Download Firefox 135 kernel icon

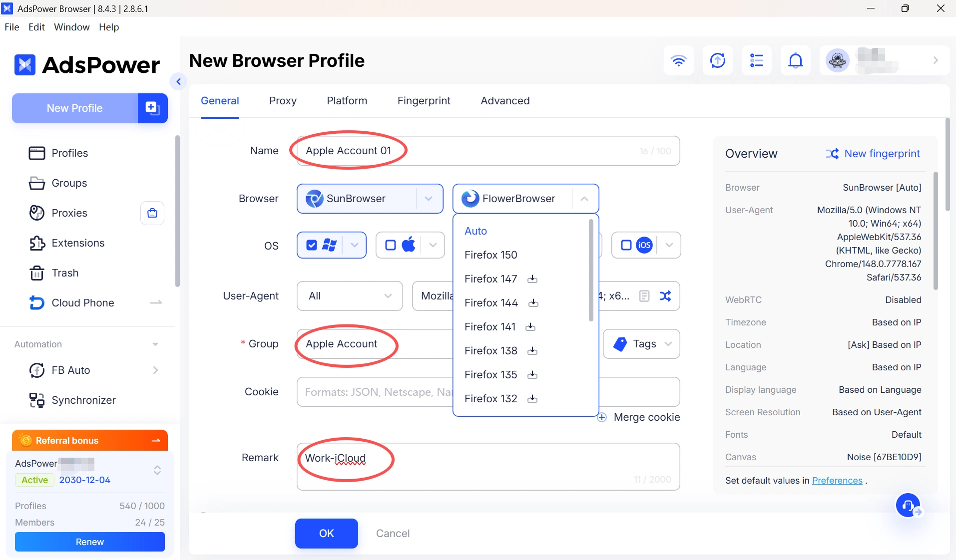click(x=532, y=375)
